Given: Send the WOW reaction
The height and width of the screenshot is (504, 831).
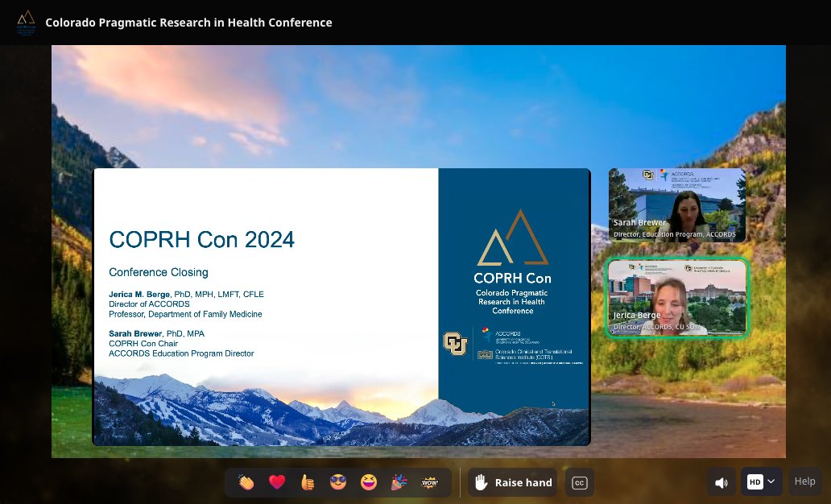Looking at the screenshot, I should tap(429, 482).
